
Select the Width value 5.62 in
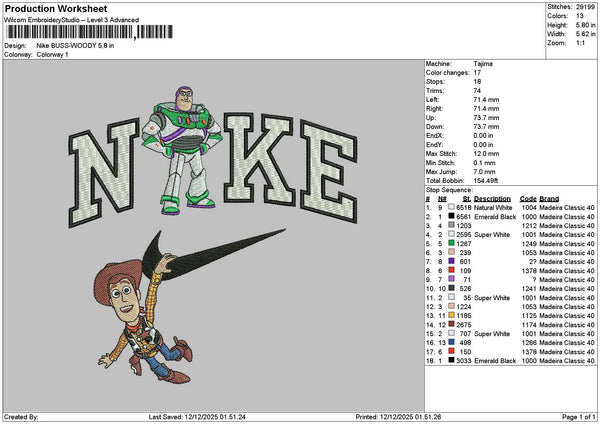(x=586, y=34)
